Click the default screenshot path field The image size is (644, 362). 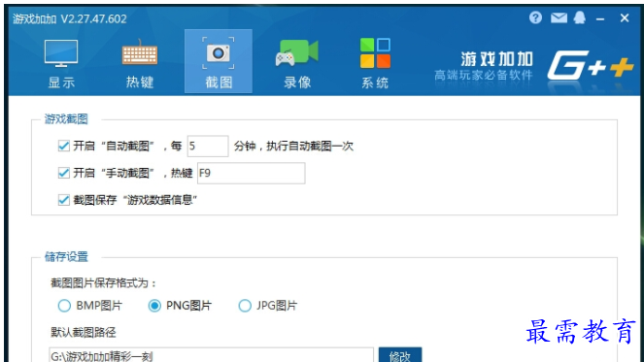[x=211, y=355]
